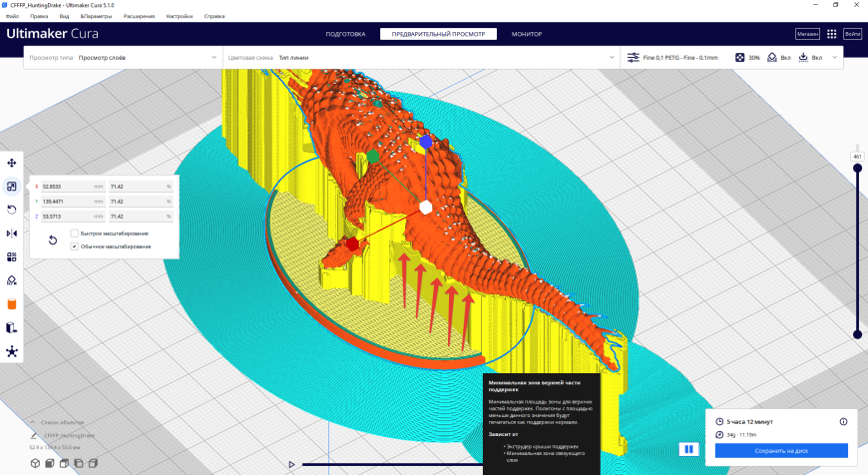This screenshot has height=475, width=868.
Task: Switch to left side view cube icon
Action: pyautogui.click(x=79, y=463)
